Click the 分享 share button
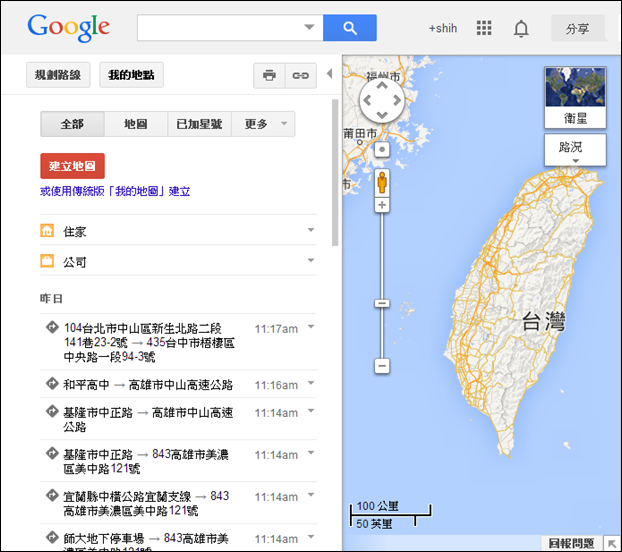622x552 pixels. (578, 28)
